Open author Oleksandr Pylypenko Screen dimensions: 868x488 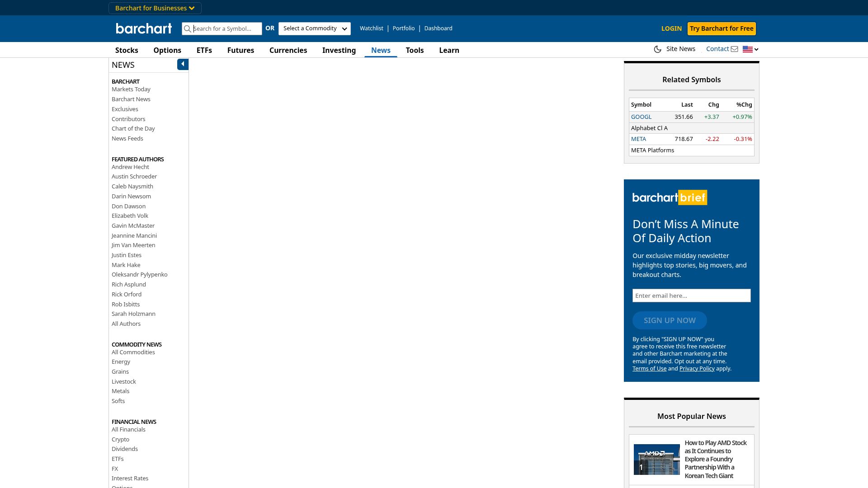click(x=140, y=275)
